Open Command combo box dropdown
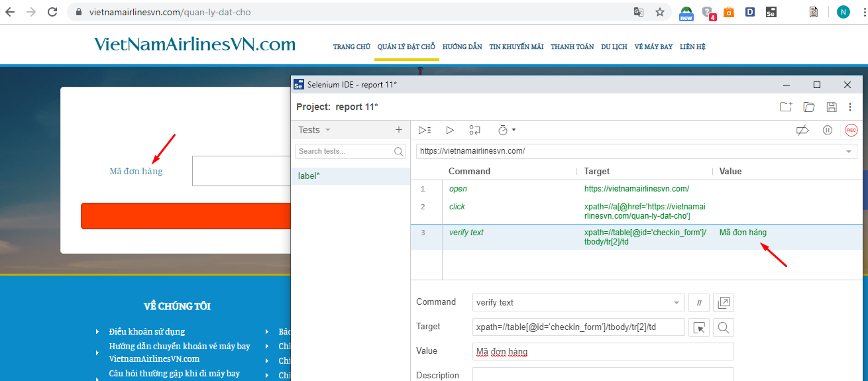This screenshot has width=868, height=381. 676,303
